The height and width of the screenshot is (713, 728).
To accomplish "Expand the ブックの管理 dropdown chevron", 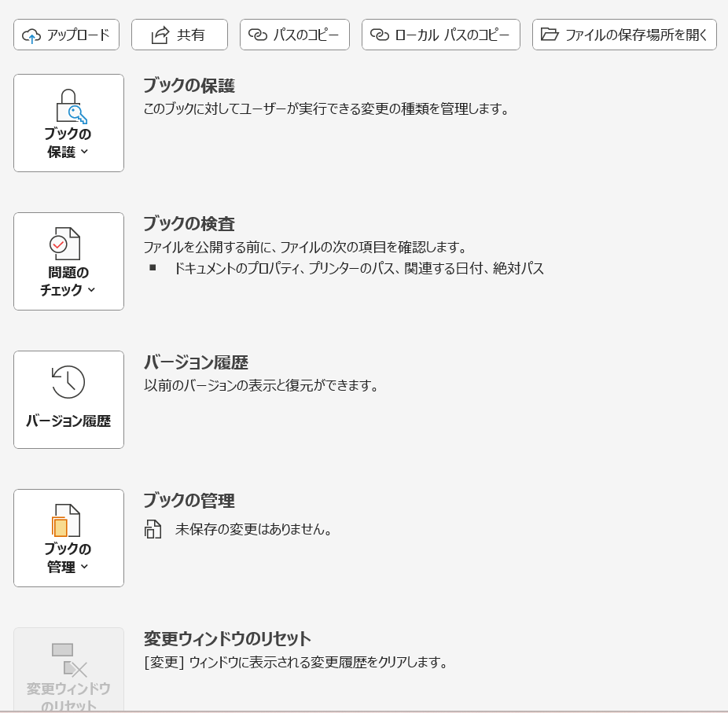I will coord(85,567).
